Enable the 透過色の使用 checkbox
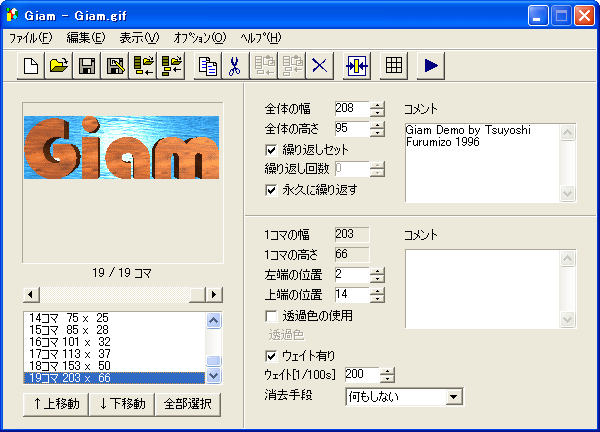This screenshot has height=432, width=600. pos(271,316)
